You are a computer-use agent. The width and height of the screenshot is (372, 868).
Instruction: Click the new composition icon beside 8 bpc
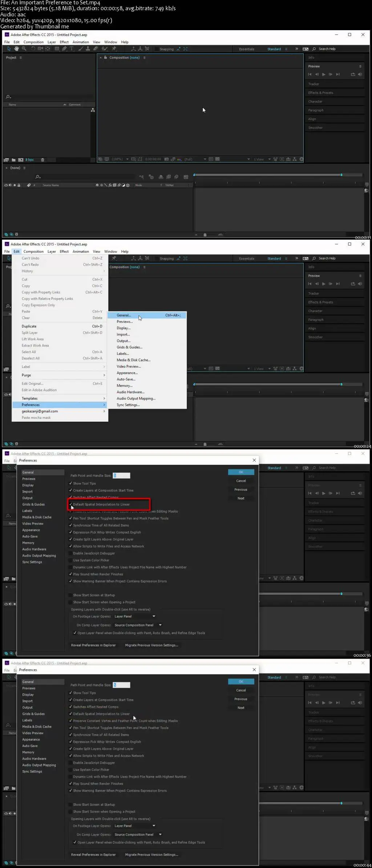21,160
